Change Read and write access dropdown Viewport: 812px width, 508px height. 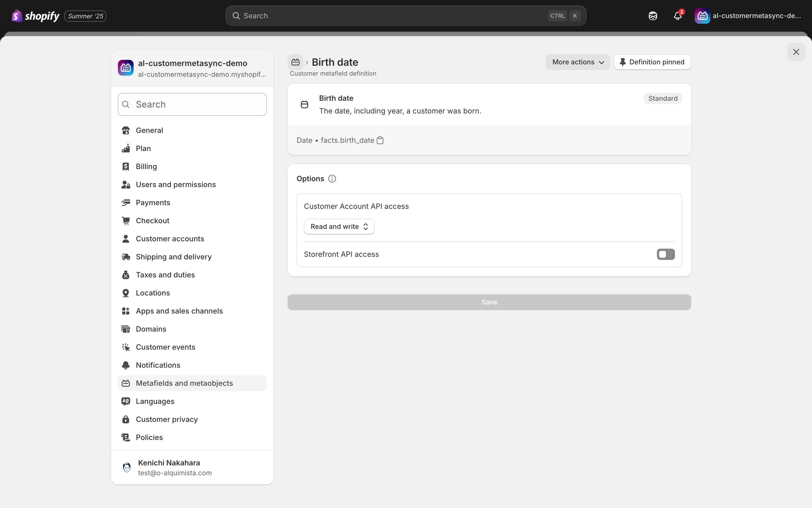coord(339,227)
